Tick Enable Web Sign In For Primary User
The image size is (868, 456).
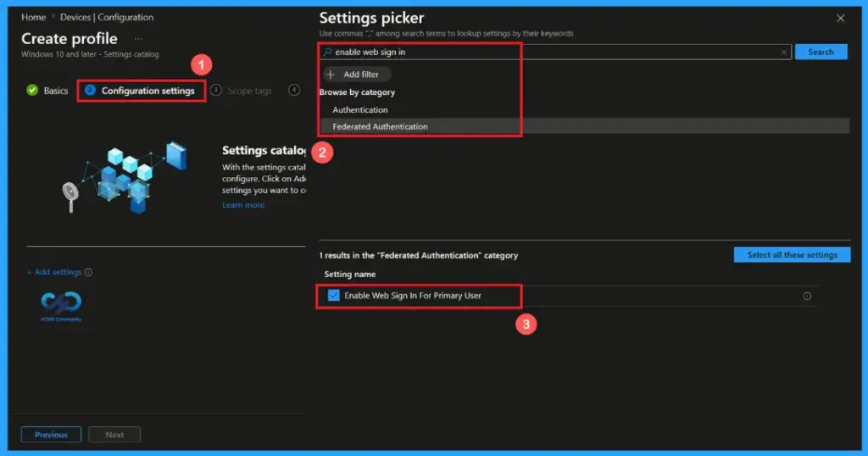coord(333,296)
